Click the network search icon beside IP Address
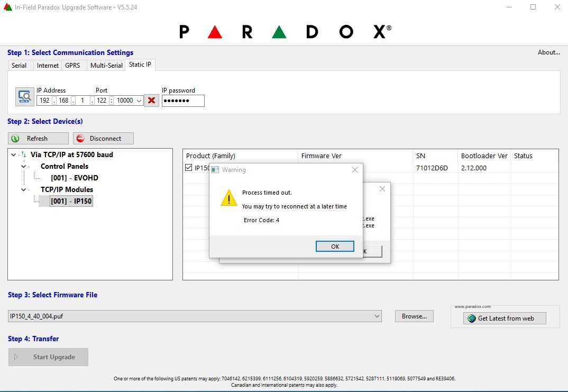This screenshot has width=568, height=392. click(24, 97)
